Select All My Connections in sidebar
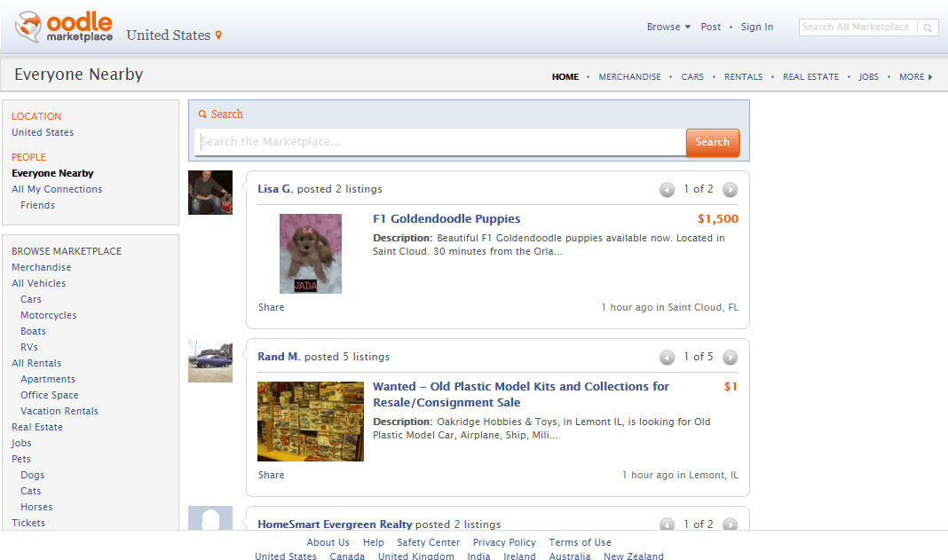Image resolution: width=948 pixels, height=560 pixels. (x=57, y=189)
